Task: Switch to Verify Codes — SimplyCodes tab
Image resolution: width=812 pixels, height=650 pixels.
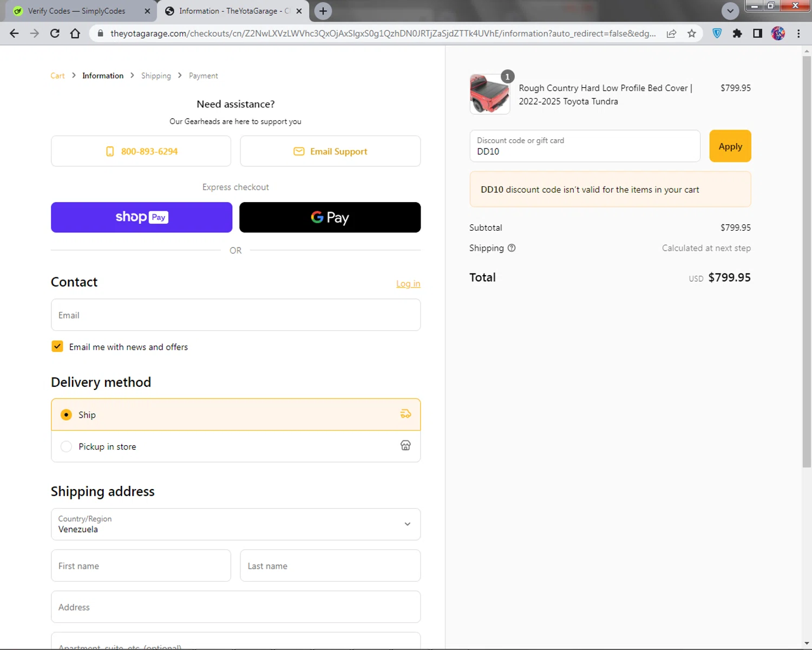Action: [76, 11]
